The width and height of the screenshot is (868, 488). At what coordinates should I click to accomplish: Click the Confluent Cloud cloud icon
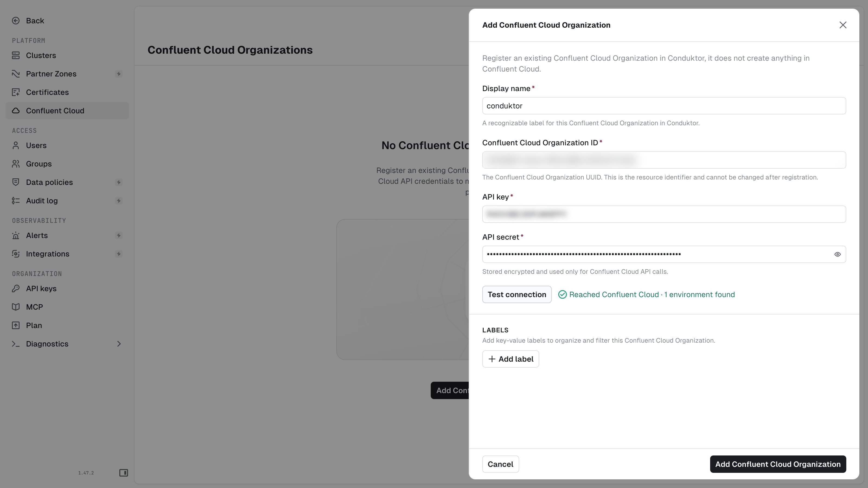click(16, 111)
